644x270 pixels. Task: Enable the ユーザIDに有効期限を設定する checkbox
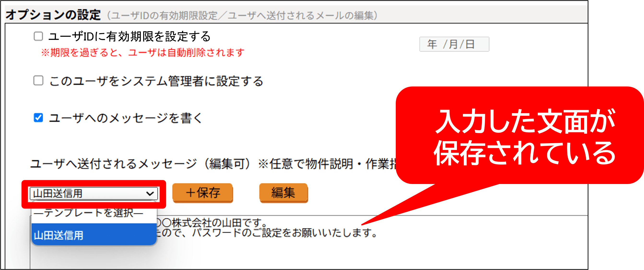pos(38,36)
